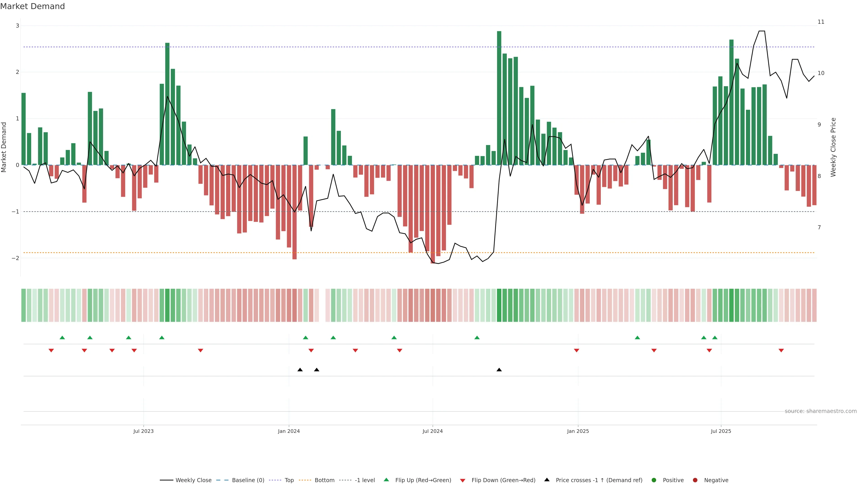Click the Positive green dot legend item
This screenshot has height=488, width=868.
pos(654,480)
